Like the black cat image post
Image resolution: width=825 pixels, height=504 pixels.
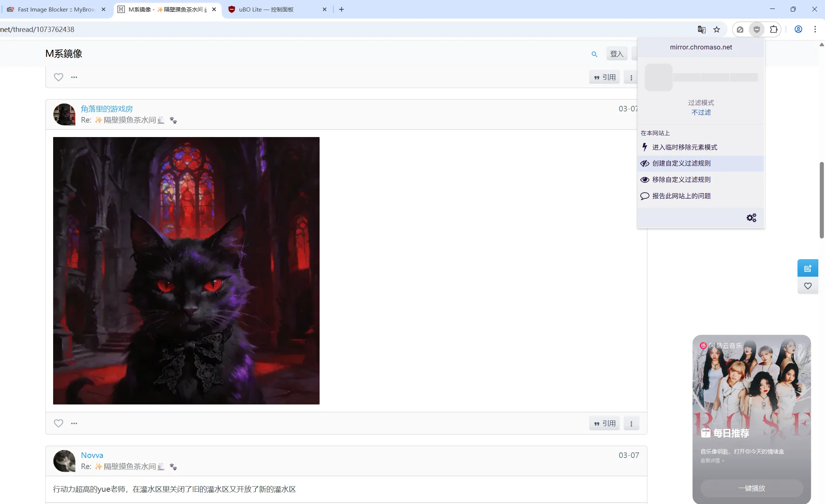tap(58, 423)
